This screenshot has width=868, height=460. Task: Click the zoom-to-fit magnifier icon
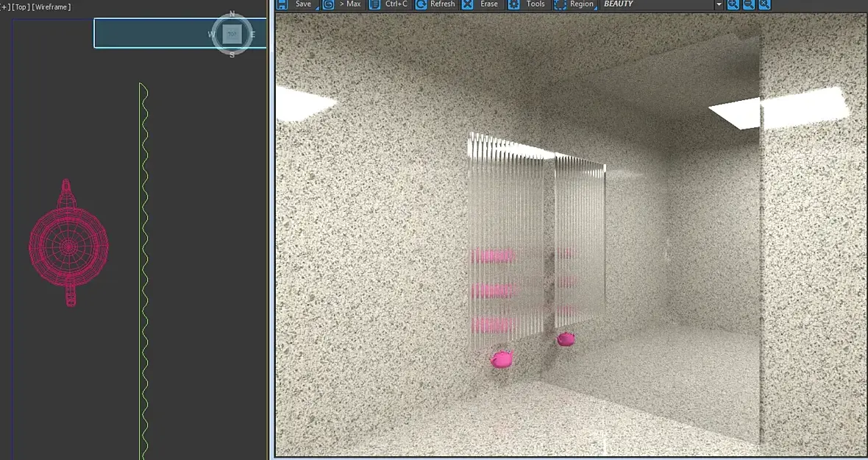pos(764,4)
